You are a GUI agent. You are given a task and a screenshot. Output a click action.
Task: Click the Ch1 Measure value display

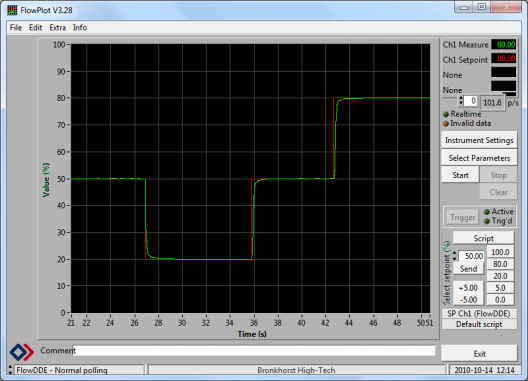click(x=503, y=44)
